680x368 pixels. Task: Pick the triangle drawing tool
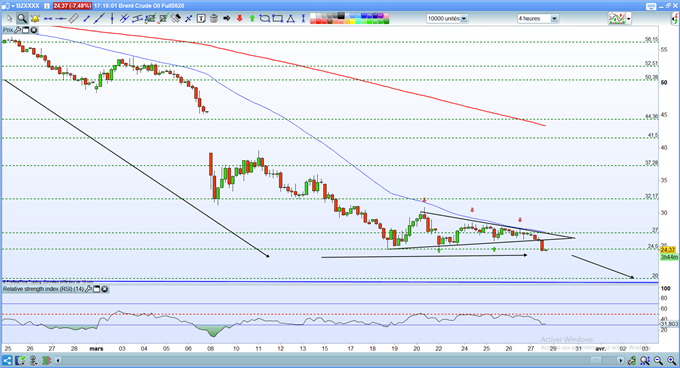point(291,18)
